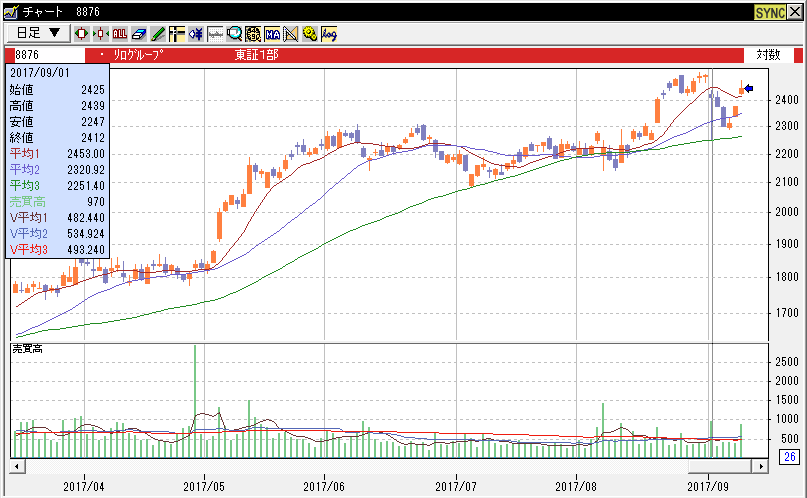Open the yellow gears settings icon
Viewport: 807px width, 498px height.
310,33
